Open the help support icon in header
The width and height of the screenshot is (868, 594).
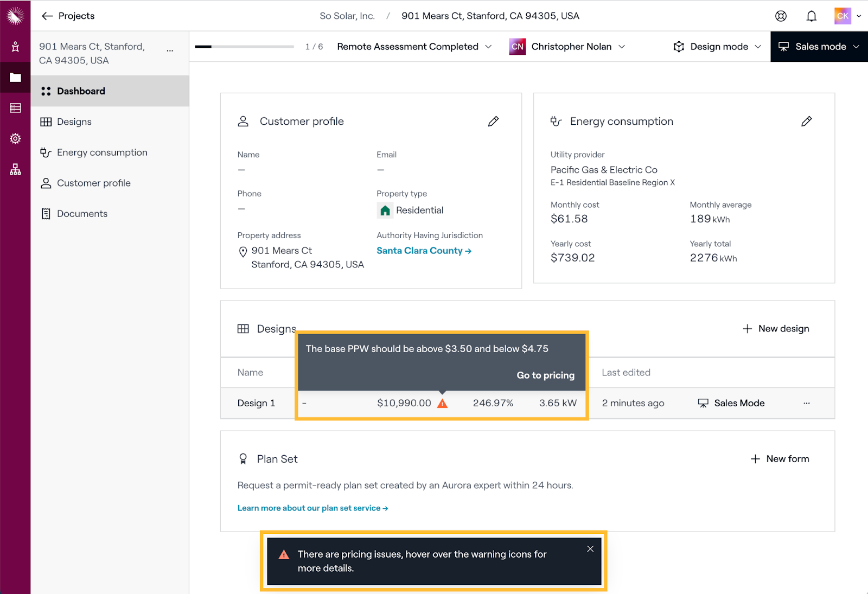(781, 16)
